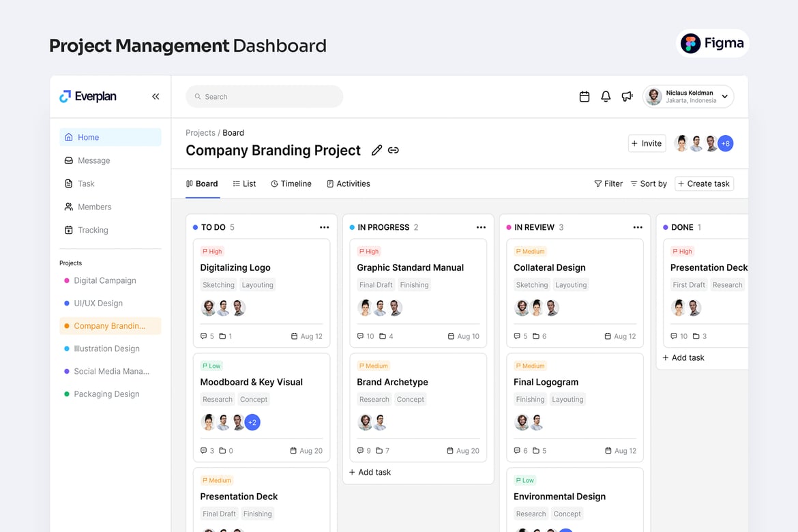
Task: Click comments icon on Moodboard & Key Visual card
Action: tap(203, 451)
